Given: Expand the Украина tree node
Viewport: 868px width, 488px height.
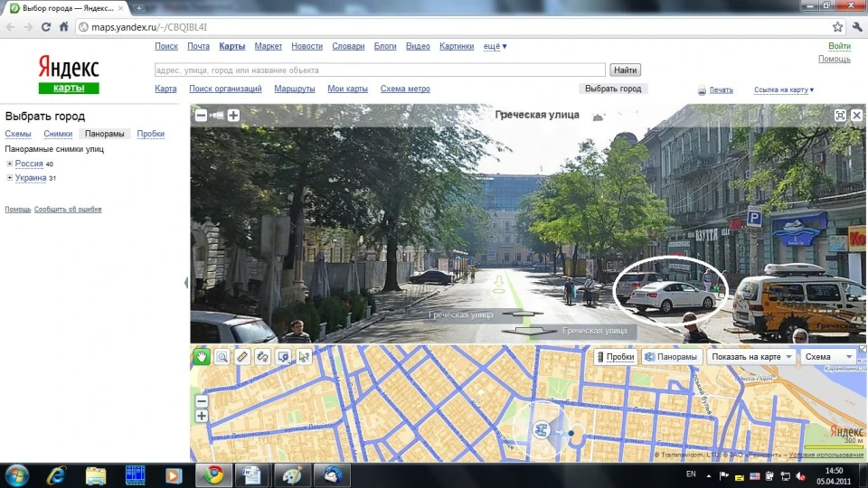Looking at the screenshot, I should pos(9,178).
